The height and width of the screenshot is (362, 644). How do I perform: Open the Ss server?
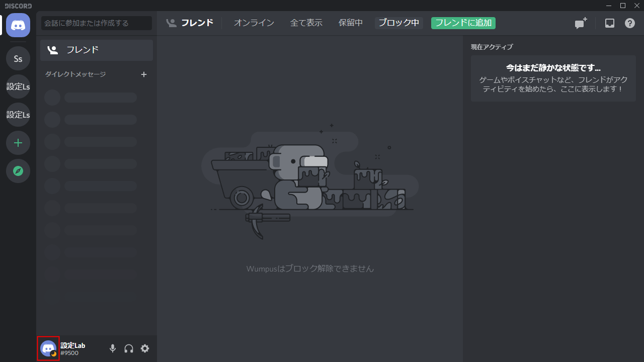pyautogui.click(x=18, y=59)
